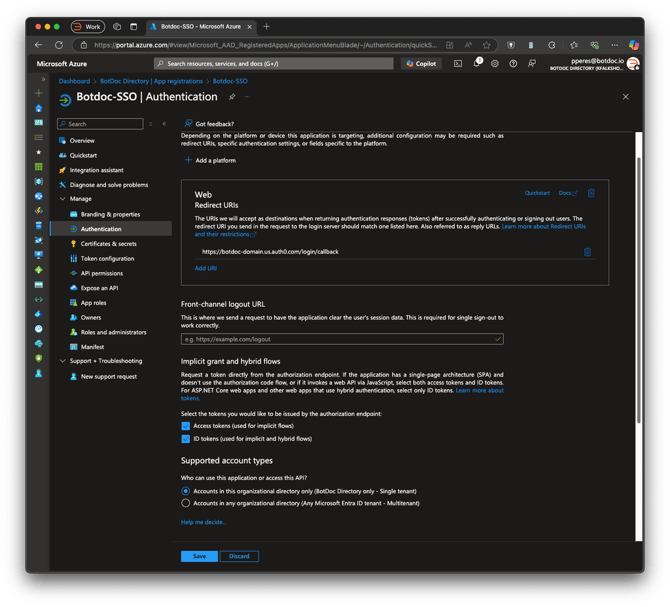
Task: Pin the Botdoc-SSO Authentication blade
Action: click(x=232, y=97)
